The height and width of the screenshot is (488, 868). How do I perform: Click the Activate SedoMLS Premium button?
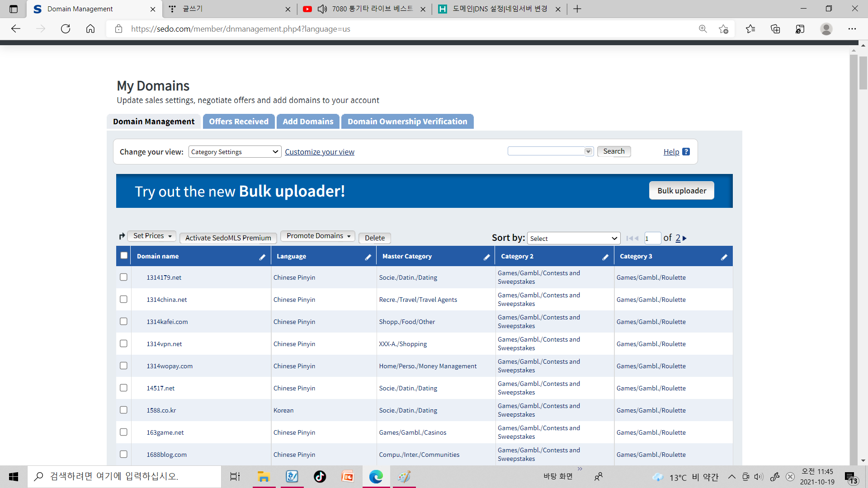(x=228, y=238)
